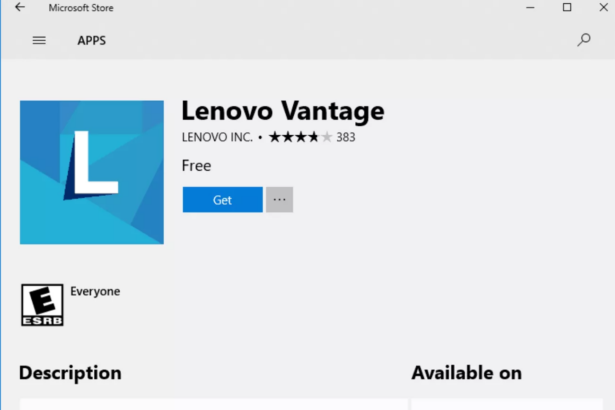Click the Lenovo Vantage title text

pos(283,111)
